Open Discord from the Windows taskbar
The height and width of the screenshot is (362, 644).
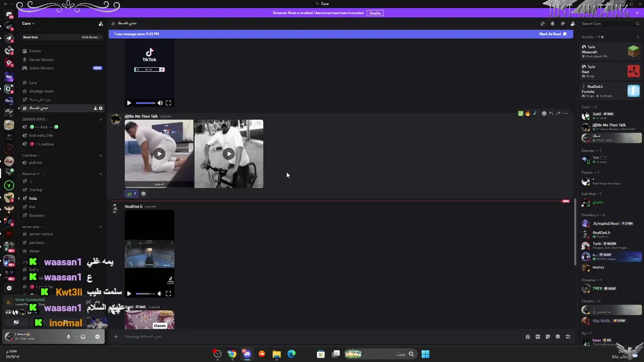click(x=247, y=354)
